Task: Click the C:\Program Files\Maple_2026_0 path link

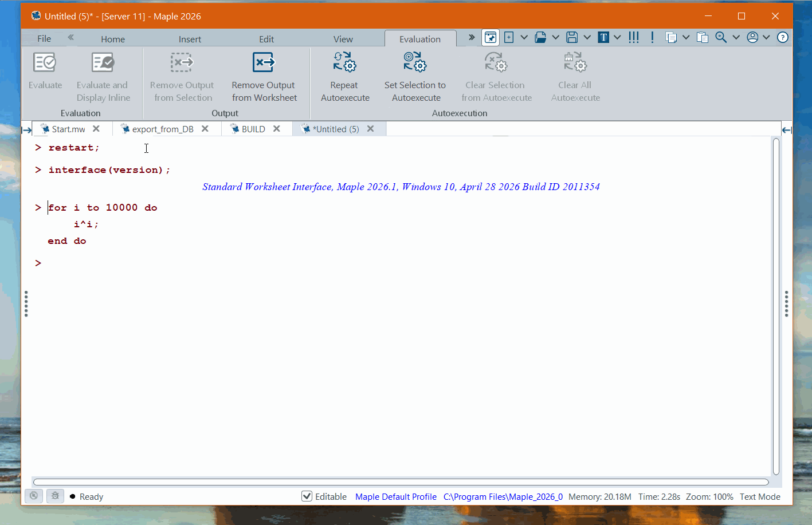Action: [503, 497]
